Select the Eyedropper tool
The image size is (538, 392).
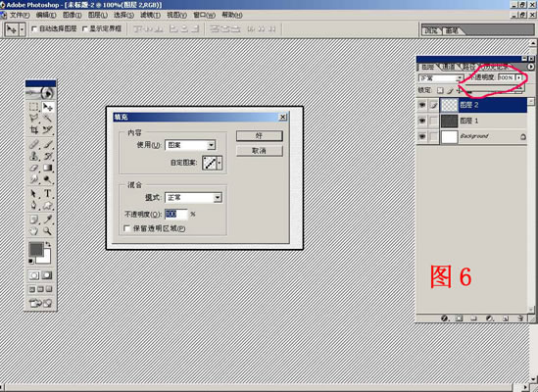pos(47,220)
